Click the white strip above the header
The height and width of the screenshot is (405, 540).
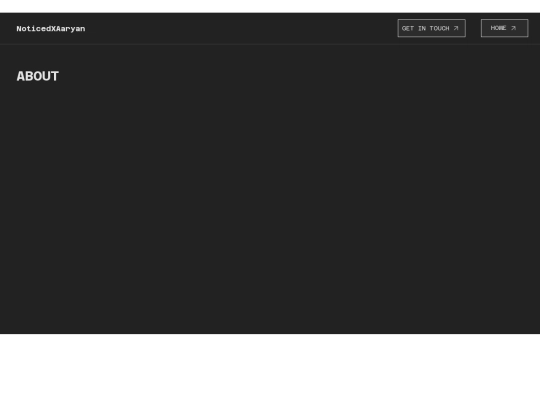[270, 6]
